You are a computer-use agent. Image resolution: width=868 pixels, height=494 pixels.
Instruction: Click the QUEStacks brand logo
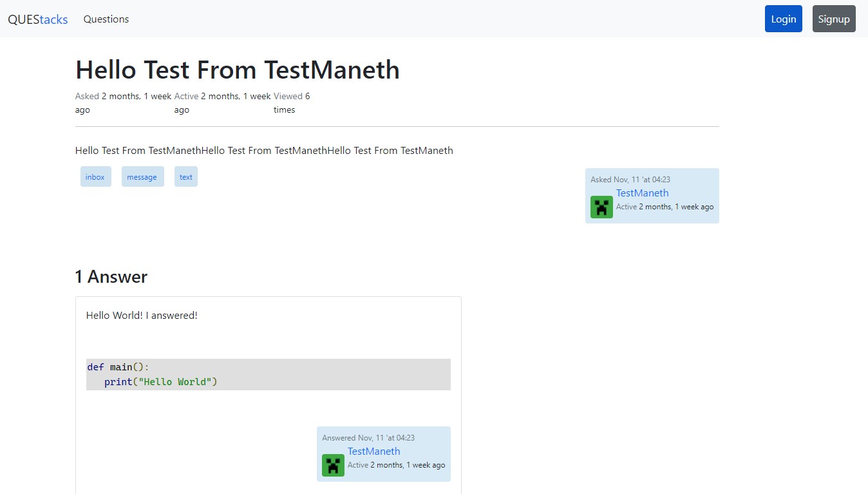pos(37,19)
